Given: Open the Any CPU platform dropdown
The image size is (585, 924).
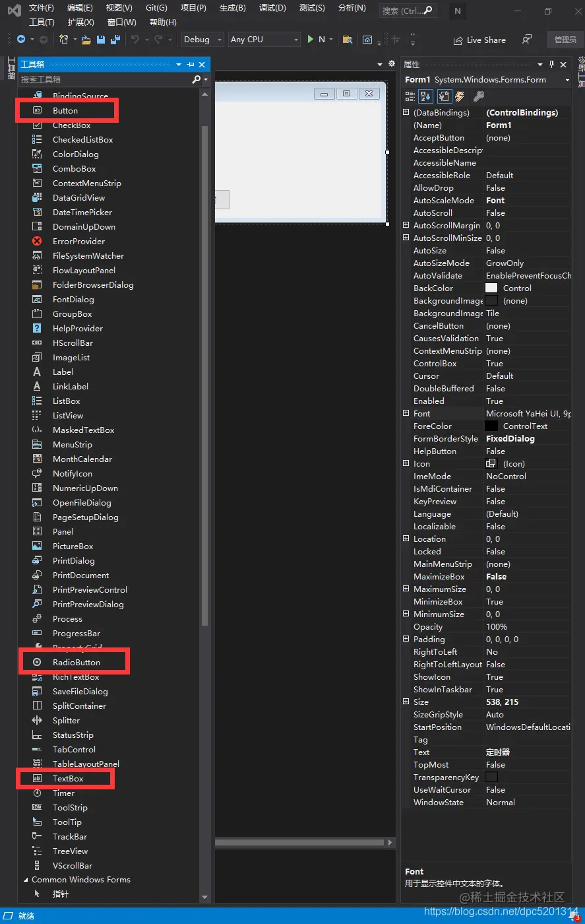Looking at the screenshot, I should coord(264,40).
